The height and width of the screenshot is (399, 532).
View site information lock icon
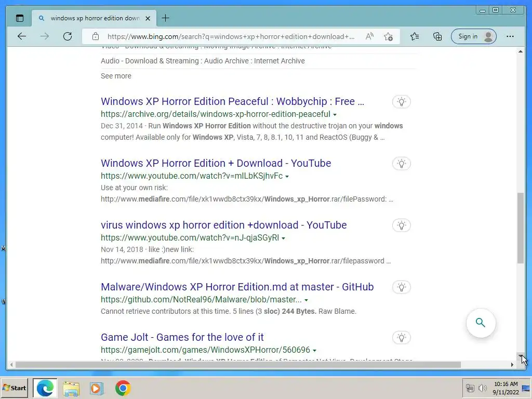tap(96, 36)
